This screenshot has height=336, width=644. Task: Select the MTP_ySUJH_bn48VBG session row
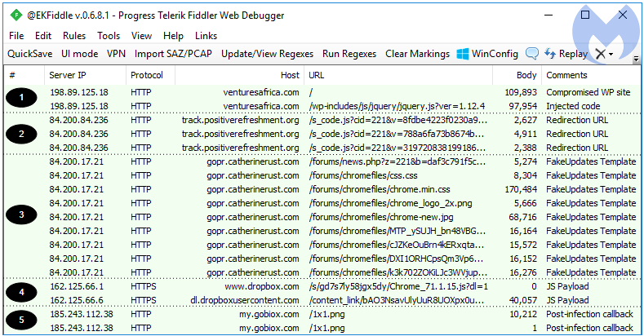pyautogui.click(x=322, y=231)
